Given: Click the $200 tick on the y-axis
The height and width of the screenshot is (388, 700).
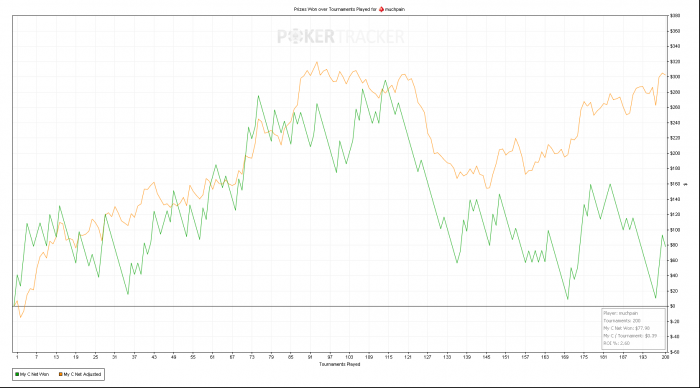Looking at the screenshot, I should 675,153.
